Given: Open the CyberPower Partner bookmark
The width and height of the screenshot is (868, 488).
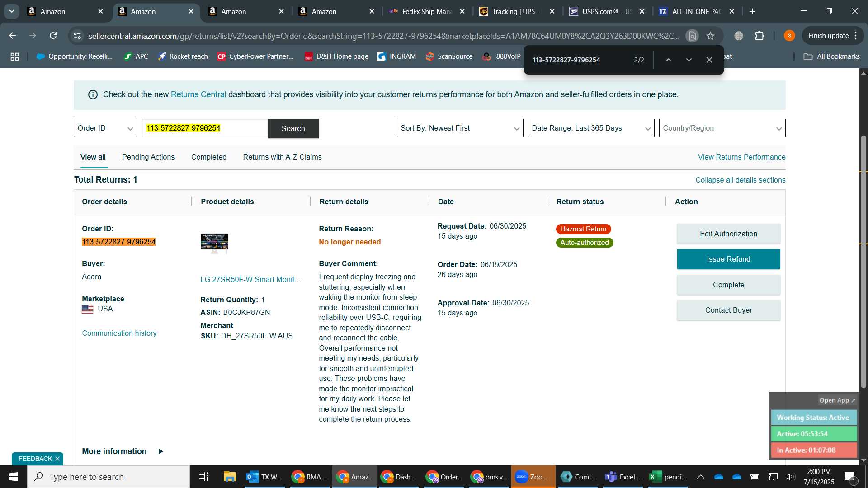Looking at the screenshot, I should [x=255, y=56].
